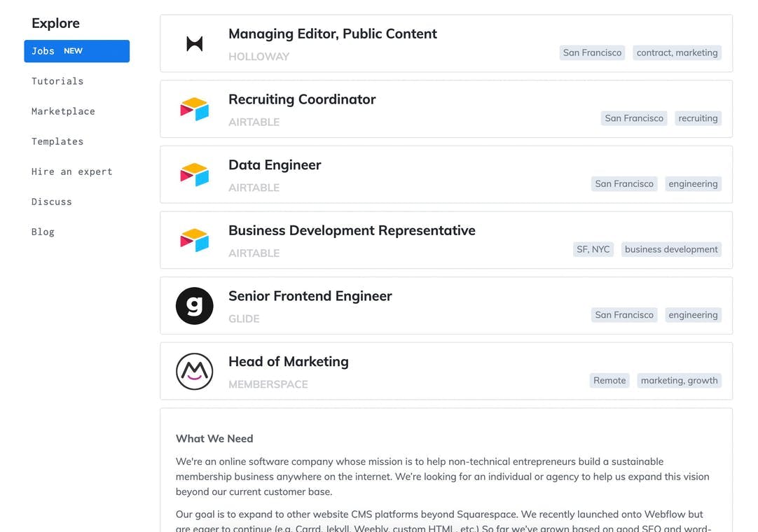Click the Glide logo icon
Screen dimensions: 758x532
coord(194,306)
